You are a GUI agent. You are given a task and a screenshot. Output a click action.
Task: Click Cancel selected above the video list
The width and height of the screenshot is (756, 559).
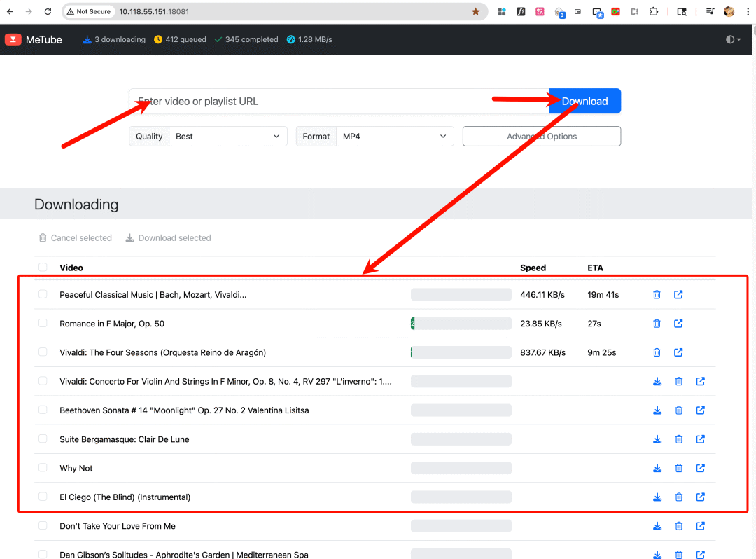(x=76, y=238)
